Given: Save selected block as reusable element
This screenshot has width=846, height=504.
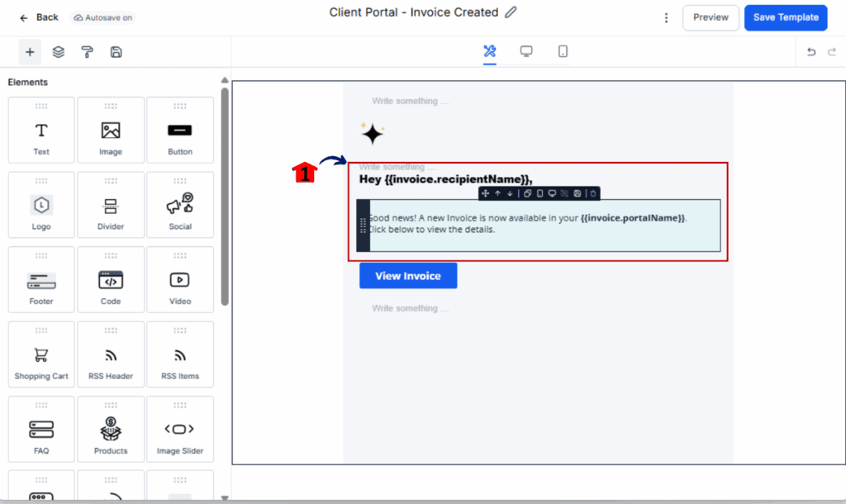Looking at the screenshot, I should [x=577, y=193].
